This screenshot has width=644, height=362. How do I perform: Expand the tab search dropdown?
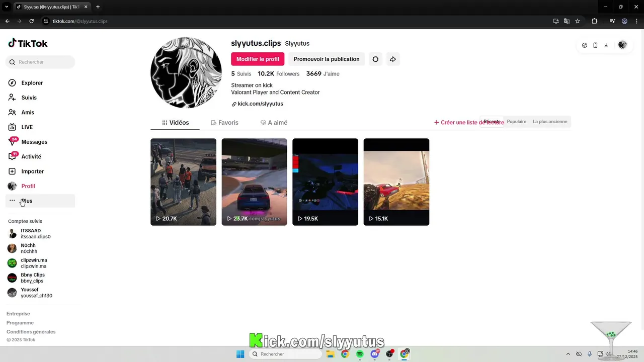pos(7,7)
